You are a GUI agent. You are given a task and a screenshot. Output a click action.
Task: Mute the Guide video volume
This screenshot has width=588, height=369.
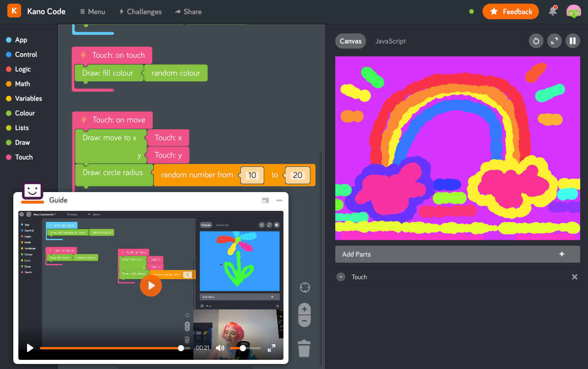pos(220,348)
